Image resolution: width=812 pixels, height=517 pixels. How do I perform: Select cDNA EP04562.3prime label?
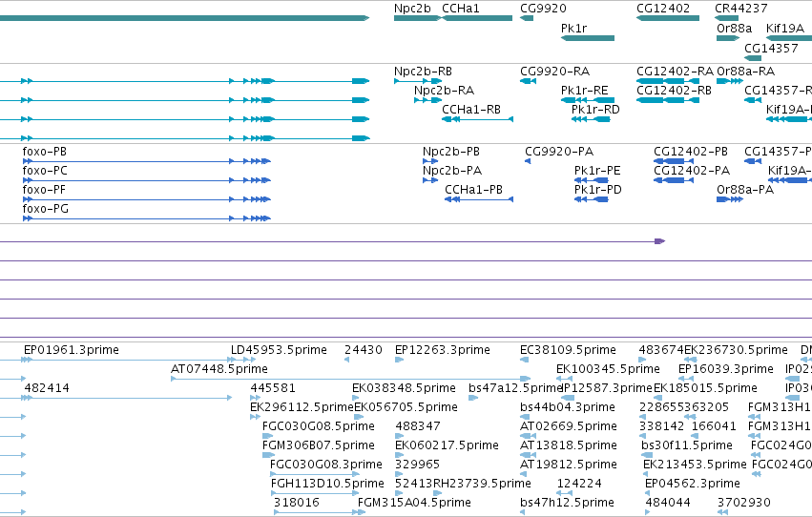(x=693, y=485)
